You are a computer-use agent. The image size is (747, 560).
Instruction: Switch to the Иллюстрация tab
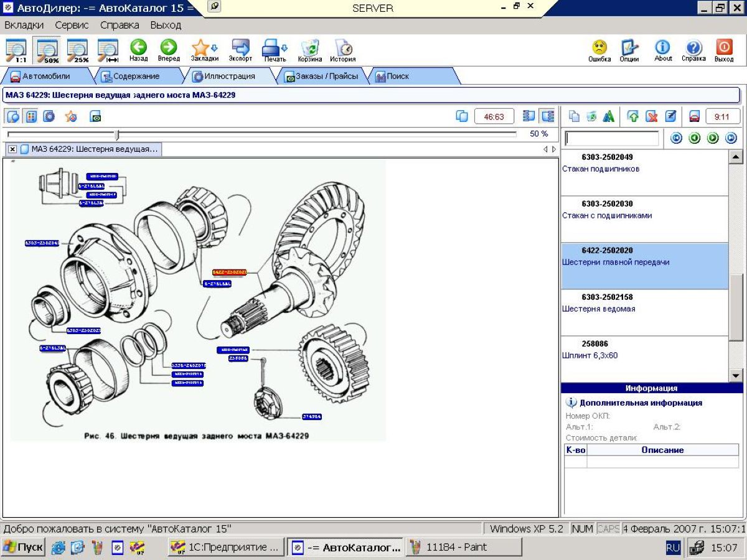[228, 76]
